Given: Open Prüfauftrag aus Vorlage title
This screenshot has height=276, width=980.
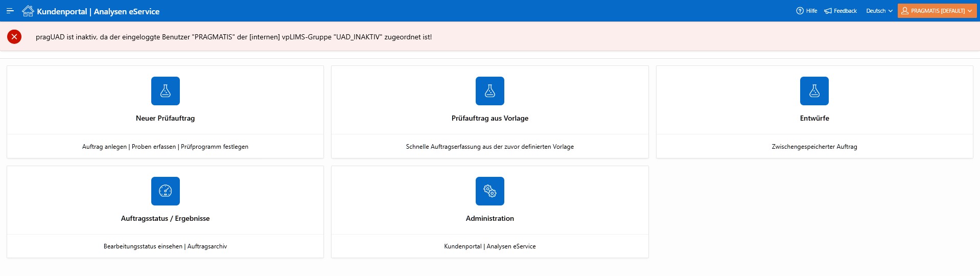Looking at the screenshot, I should [490, 118].
